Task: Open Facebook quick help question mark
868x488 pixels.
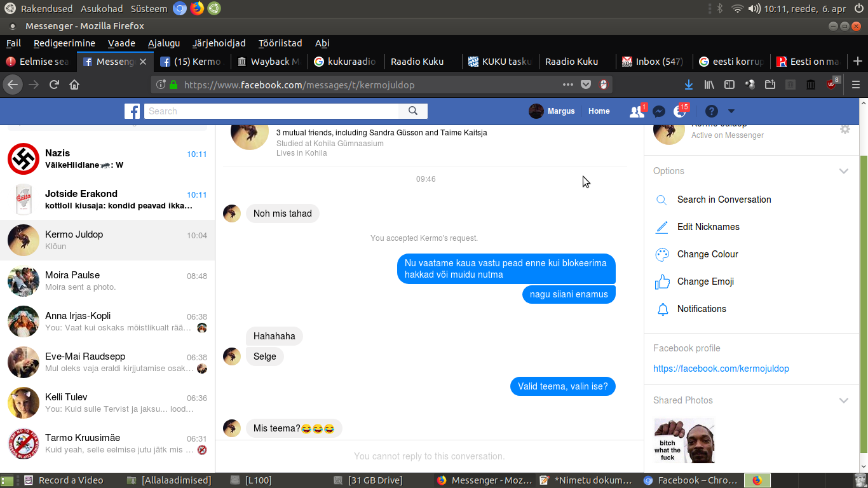Action: point(712,111)
